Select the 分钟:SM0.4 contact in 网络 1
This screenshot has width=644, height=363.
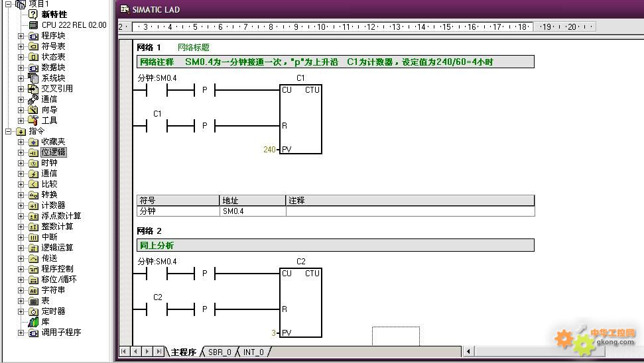157,90
